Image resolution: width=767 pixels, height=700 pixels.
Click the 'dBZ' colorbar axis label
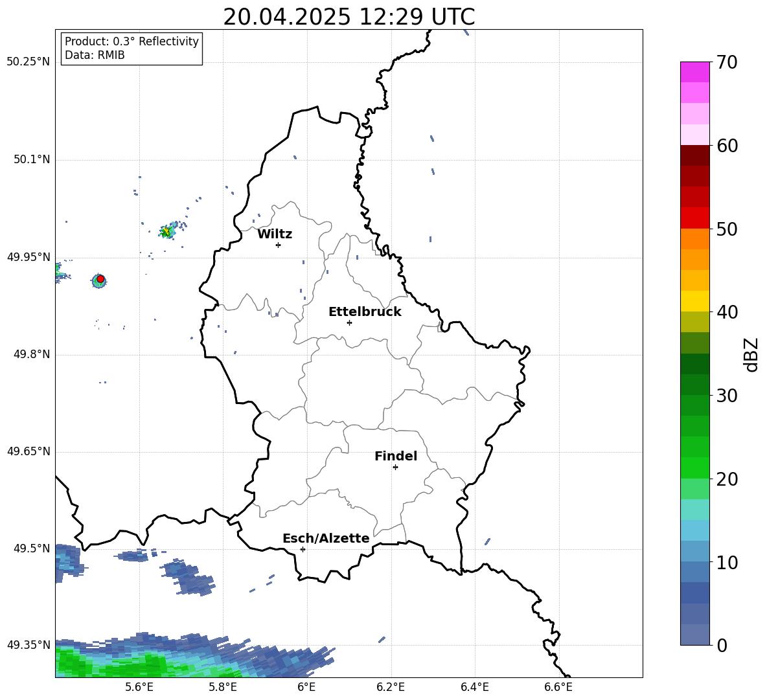point(752,354)
